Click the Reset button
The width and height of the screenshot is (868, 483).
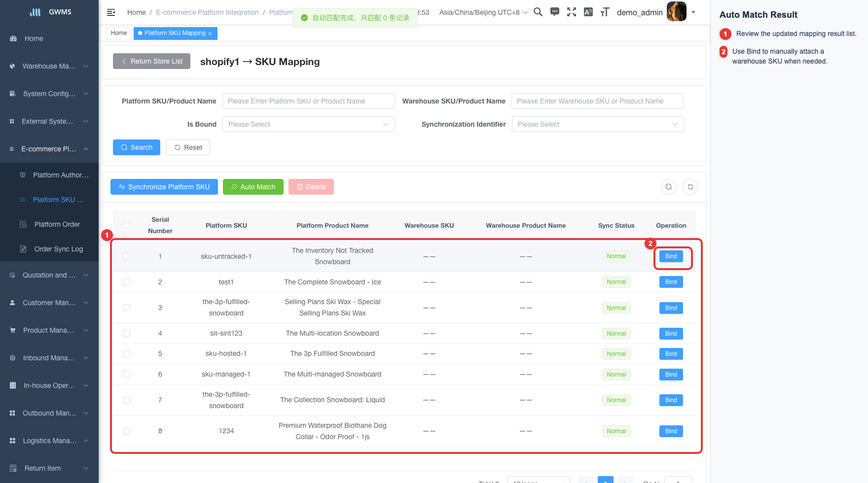click(188, 147)
